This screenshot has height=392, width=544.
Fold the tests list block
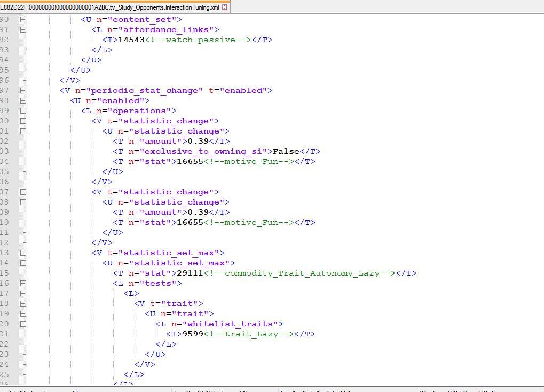tap(23, 284)
